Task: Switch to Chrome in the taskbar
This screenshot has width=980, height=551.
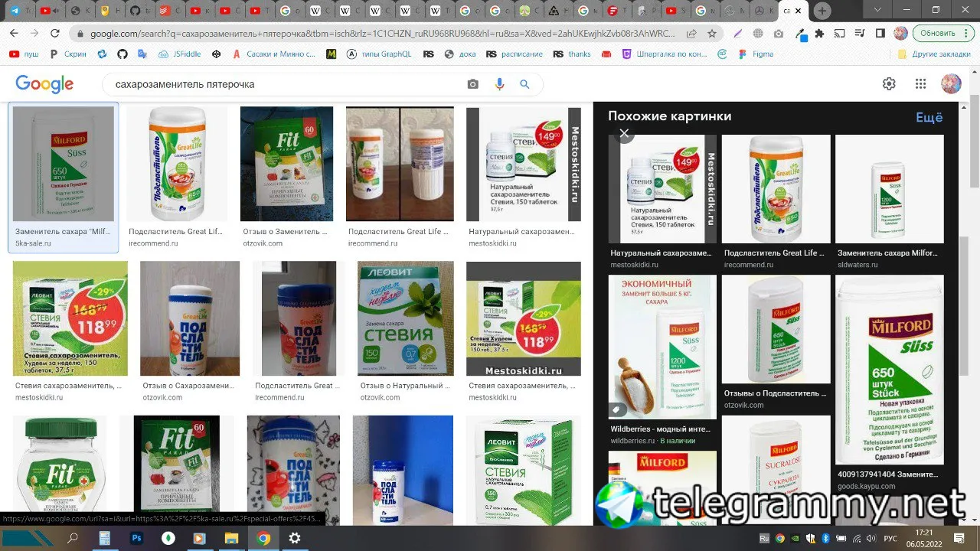Action: (263, 538)
